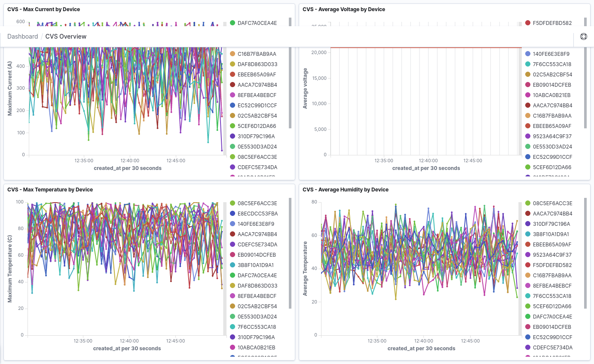Click the CVS Overview breadcrumb
Image resolution: width=594 pixels, height=364 pixels.
point(65,36)
